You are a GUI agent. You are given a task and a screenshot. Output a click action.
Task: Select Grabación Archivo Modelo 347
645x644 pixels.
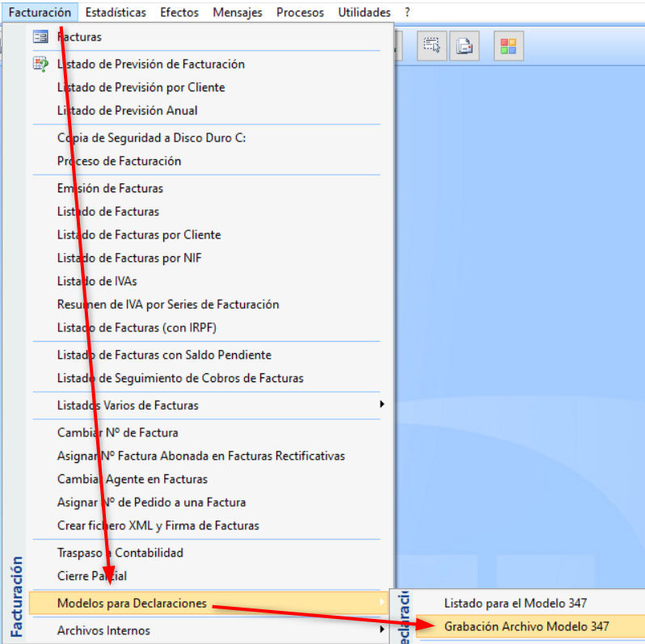coord(526,626)
